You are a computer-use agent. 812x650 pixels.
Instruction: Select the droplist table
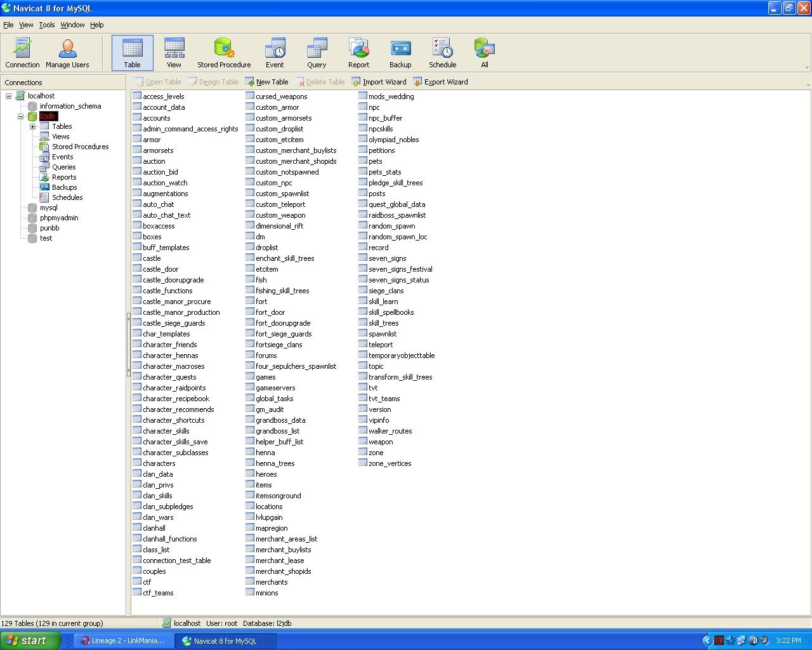tap(266, 248)
